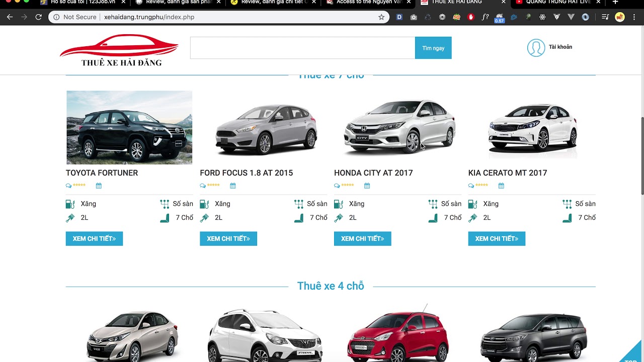Reload the page with the refresh icon
This screenshot has height=362, width=644.
(38, 17)
